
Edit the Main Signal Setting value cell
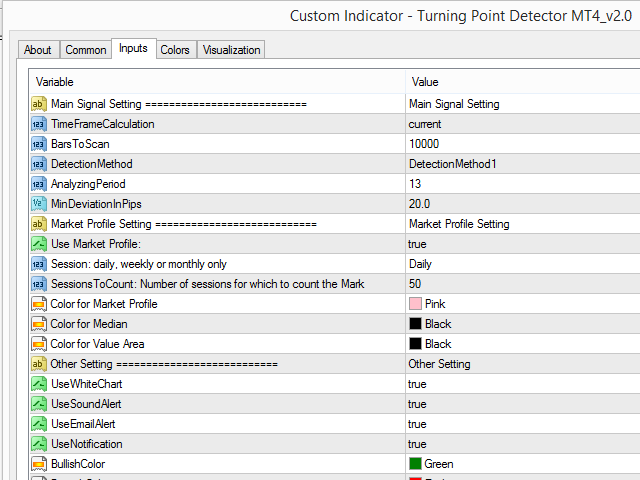point(523,104)
